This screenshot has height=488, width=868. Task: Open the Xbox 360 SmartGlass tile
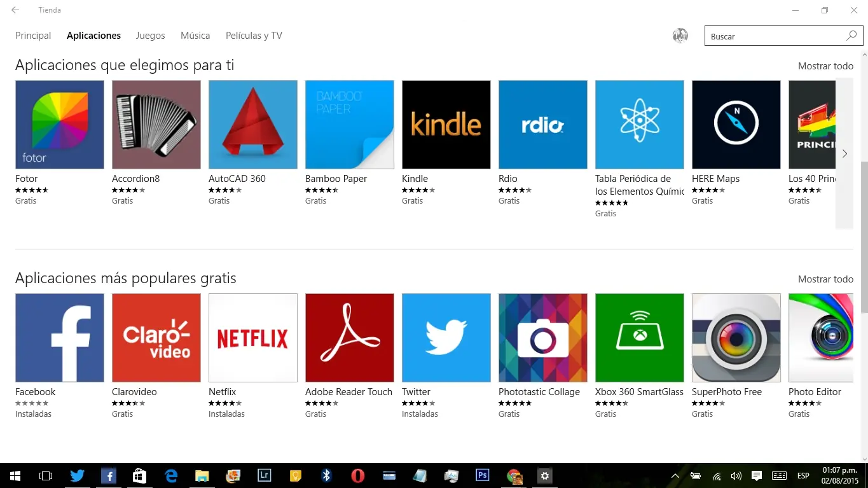(x=640, y=338)
